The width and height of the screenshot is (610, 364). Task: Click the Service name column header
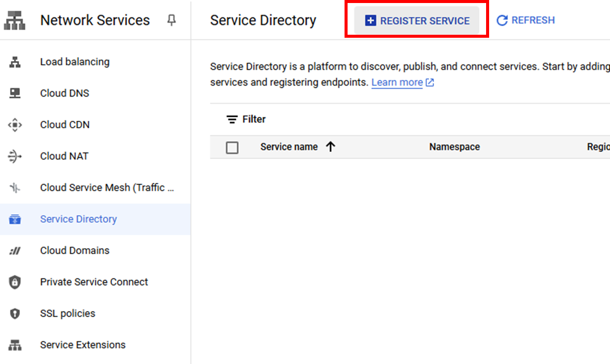[289, 147]
